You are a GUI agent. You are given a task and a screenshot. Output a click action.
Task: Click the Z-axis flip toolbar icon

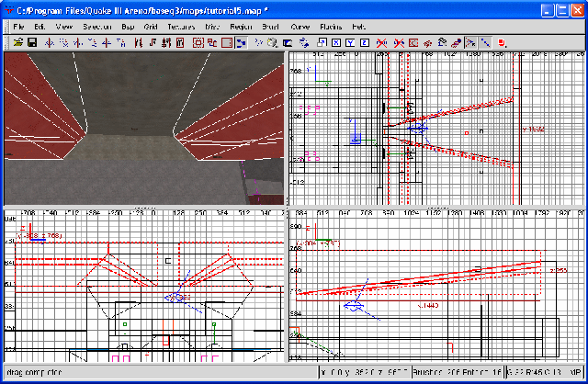[x=107, y=43]
